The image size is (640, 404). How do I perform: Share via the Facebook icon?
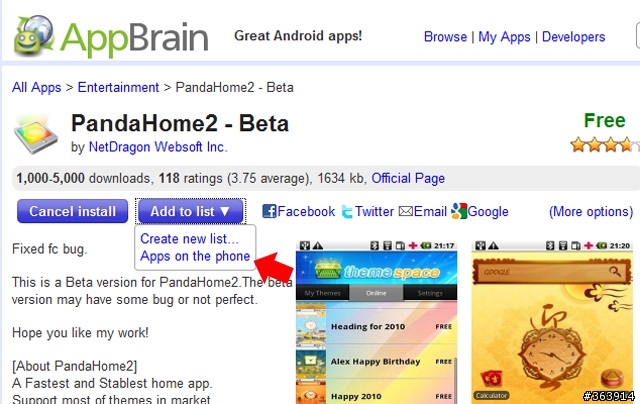pyautogui.click(x=269, y=211)
